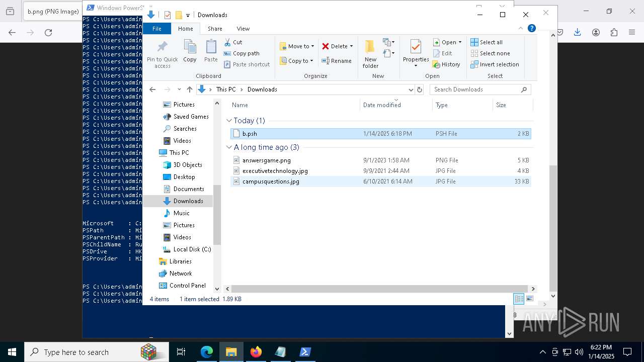Image resolution: width=644 pixels, height=362 pixels.
Task: Open address bar history dropdown
Action: point(411,89)
